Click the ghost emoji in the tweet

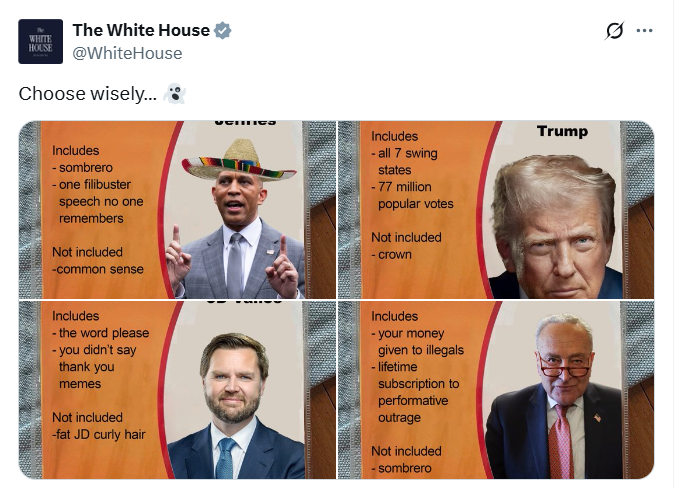(x=175, y=94)
